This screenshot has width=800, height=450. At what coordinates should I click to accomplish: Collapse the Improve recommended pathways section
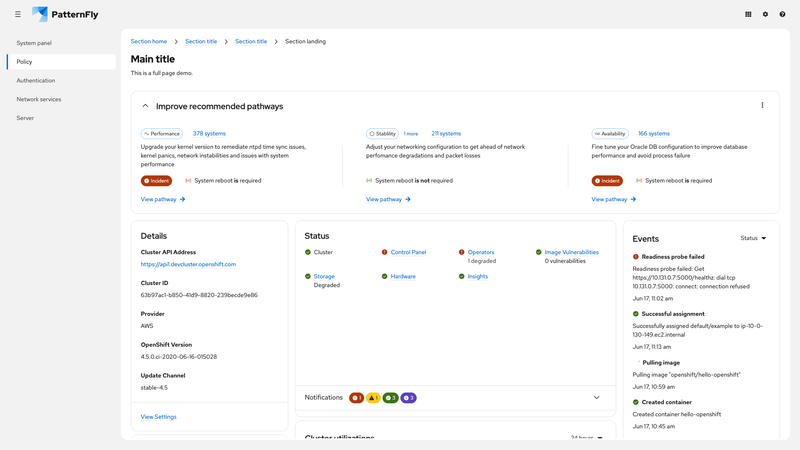pyautogui.click(x=145, y=106)
